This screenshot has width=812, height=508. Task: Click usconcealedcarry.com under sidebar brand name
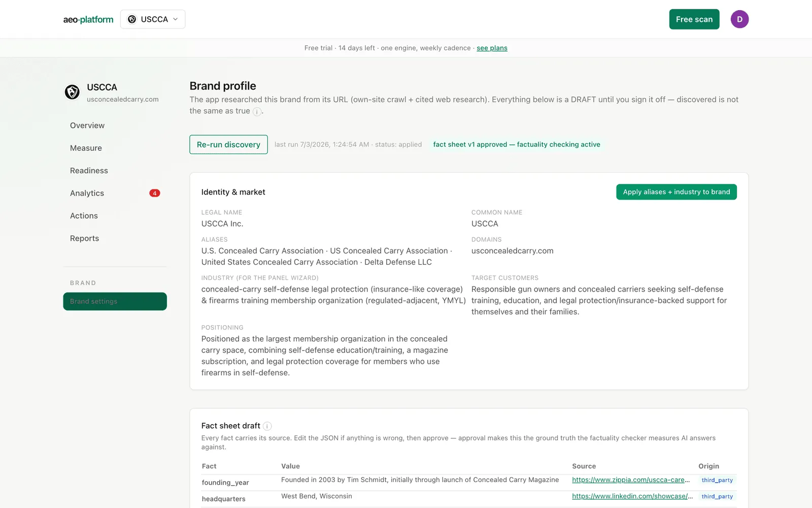coord(123,100)
